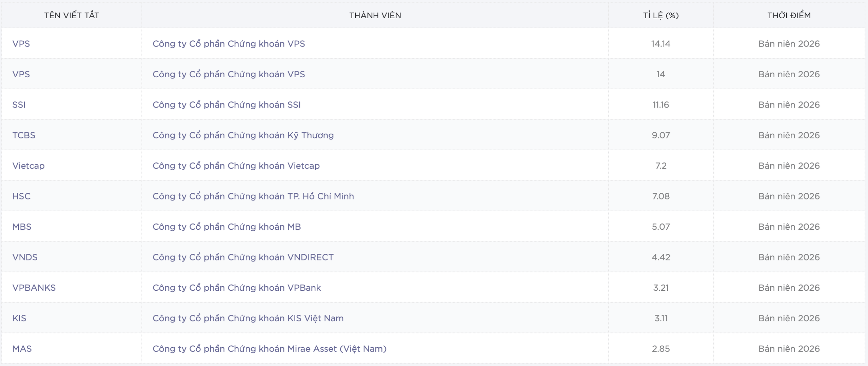This screenshot has height=366, width=868.
Task: Click the THỜI ĐIỂM column header
Action: tap(789, 15)
